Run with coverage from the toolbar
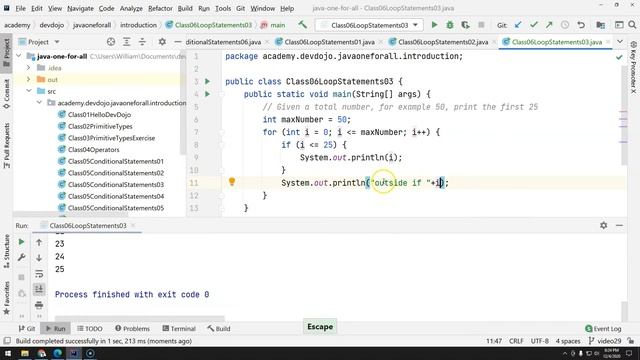The width and height of the screenshot is (640, 360). click(x=465, y=25)
